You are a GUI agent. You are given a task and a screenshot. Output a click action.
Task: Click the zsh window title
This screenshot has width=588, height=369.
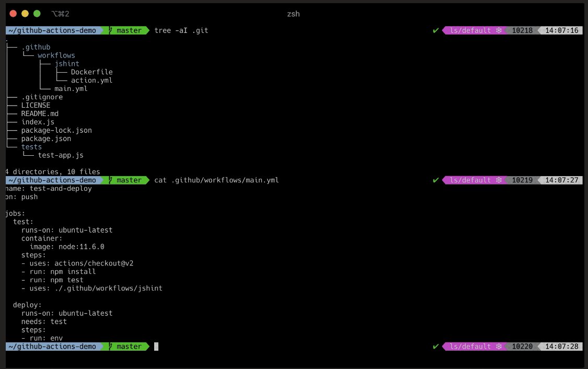[x=293, y=14]
